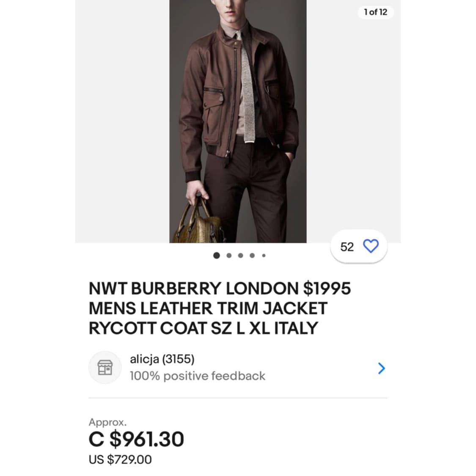Tap the heart icon to watch this item

(x=371, y=246)
